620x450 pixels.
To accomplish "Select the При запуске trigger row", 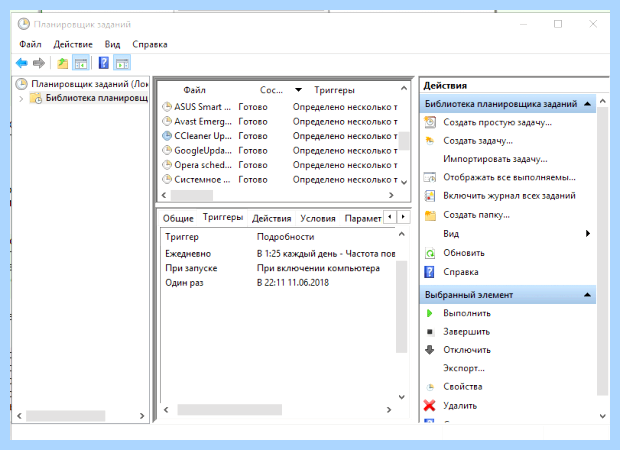I will [x=280, y=268].
